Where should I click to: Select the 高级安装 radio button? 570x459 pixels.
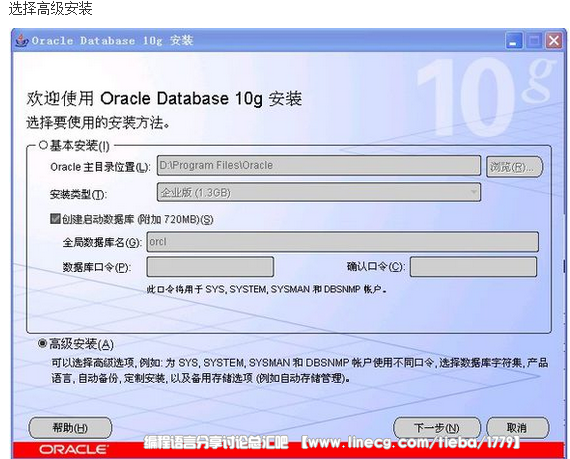point(43,343)
